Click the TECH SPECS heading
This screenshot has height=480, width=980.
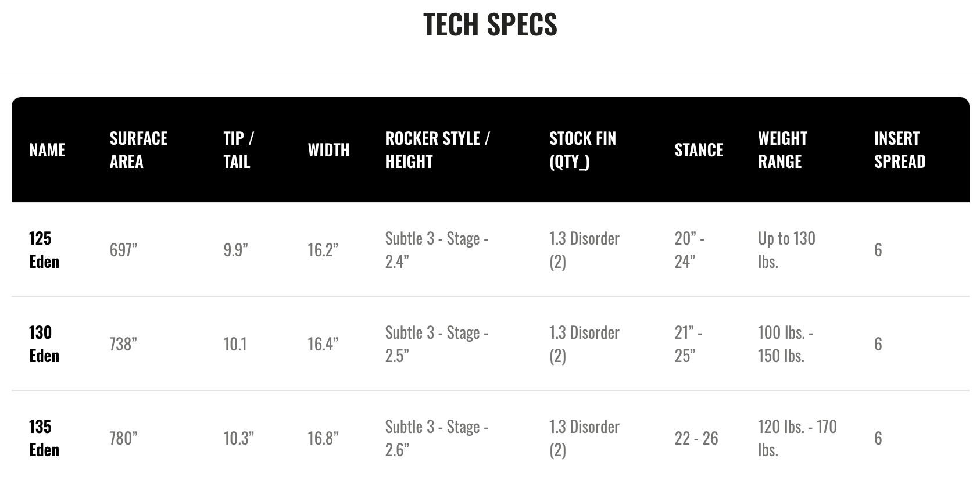490,24
